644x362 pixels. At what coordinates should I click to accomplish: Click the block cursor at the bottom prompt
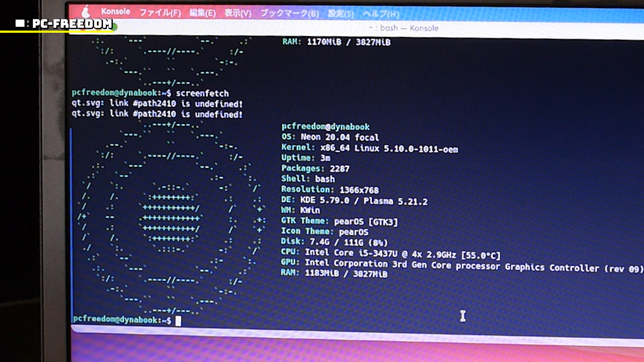[x=178, y=321]
